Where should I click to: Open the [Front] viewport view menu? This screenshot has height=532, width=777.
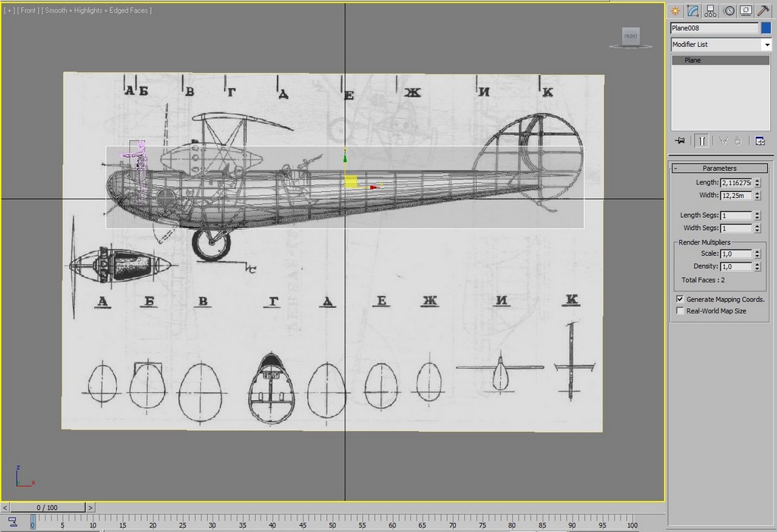28,11
